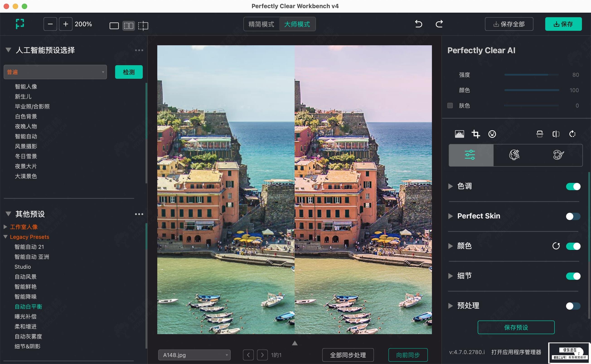The image size is (591, 364).
Task: Adjust the top 颜色 slider
Action: point(531,90)
